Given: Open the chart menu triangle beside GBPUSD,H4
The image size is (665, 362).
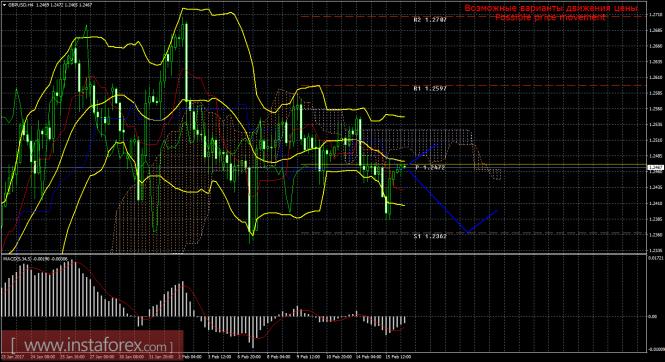Looking at the screenshot, I should 4,5.
